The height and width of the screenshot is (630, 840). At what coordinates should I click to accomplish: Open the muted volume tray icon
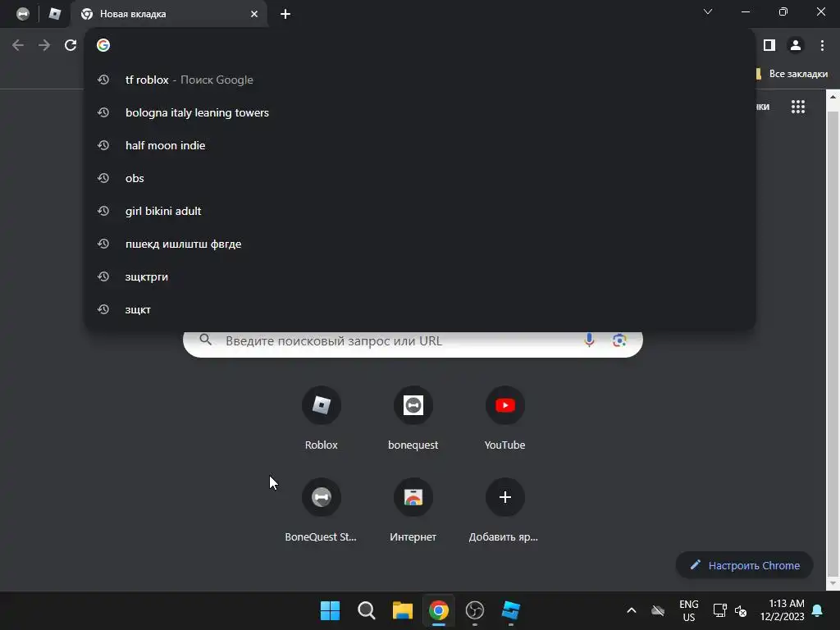tap(741, 610)
